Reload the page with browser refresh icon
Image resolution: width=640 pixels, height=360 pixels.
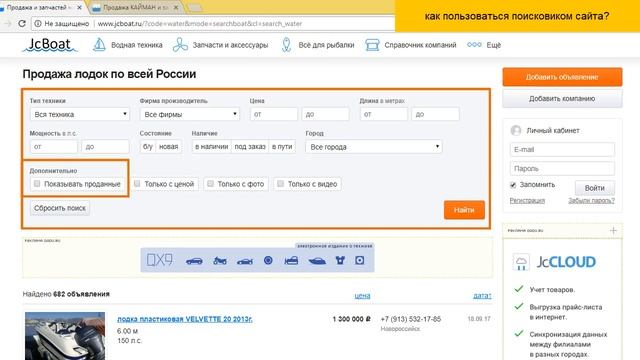[x=22, y=24]
